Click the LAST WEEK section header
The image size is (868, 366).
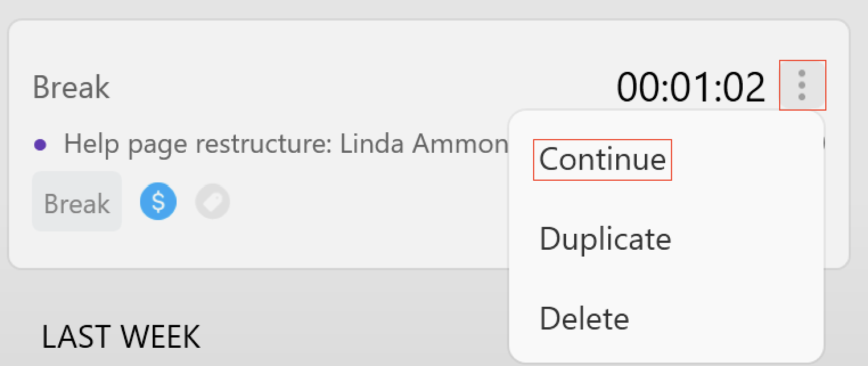pos(121,337)
